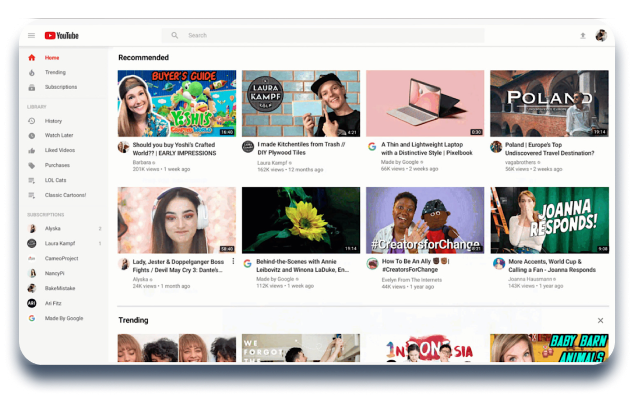
Task: Click the YouTube logo
Action: point(61,36)
